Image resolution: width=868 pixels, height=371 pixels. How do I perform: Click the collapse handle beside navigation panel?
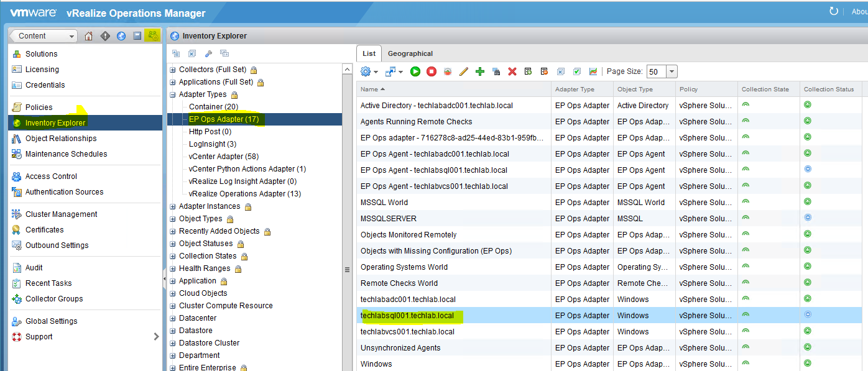point(164,280)
